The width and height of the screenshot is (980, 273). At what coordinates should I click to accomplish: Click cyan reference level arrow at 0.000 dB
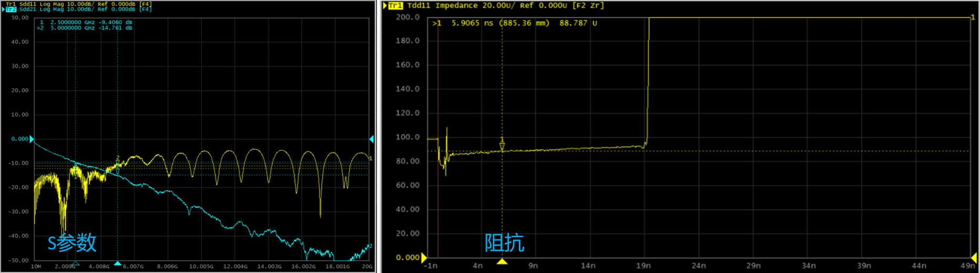pos(32,139)
